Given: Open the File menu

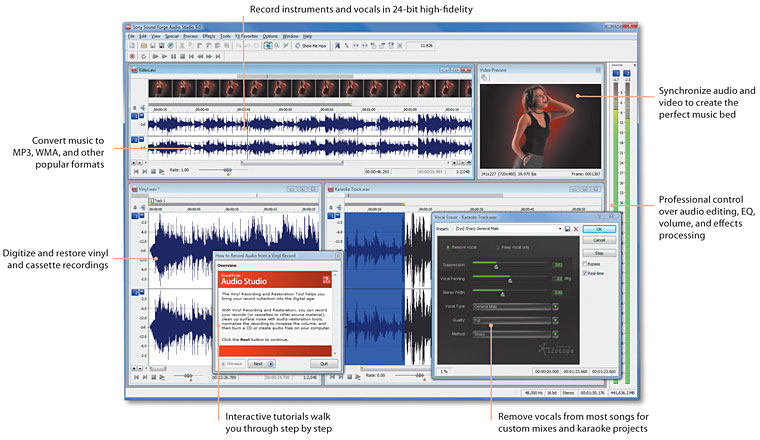Looking at the screenshot, I should [131, 36].
